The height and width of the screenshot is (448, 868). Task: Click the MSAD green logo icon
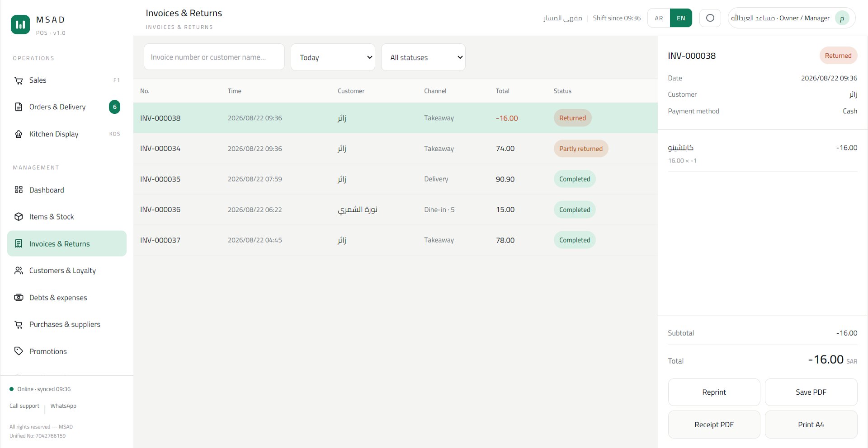20,24
